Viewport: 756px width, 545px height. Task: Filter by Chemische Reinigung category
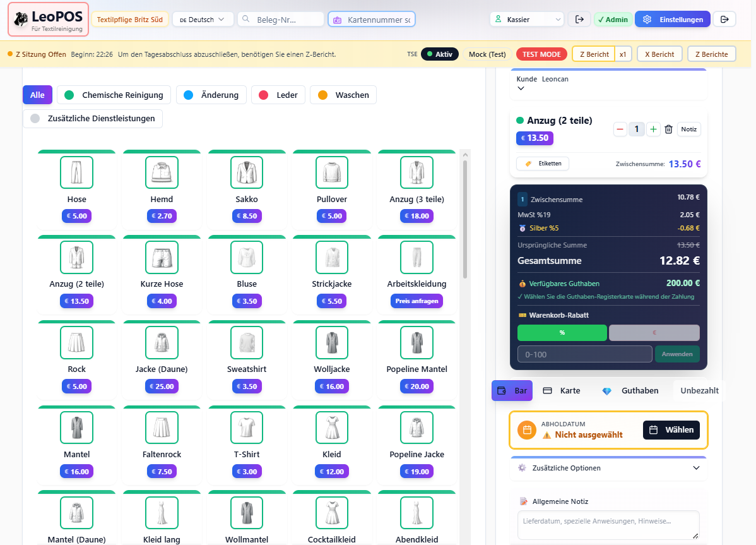point(114,95)
